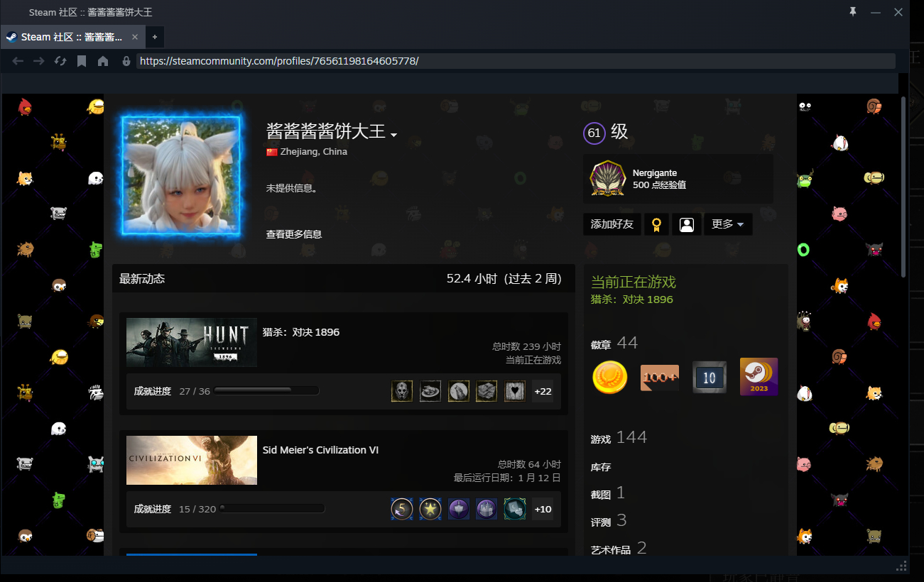Open Civilization VI number 5 achievement icon
Viewport: 924px width, 582px height.
click(x=402, y=509)
